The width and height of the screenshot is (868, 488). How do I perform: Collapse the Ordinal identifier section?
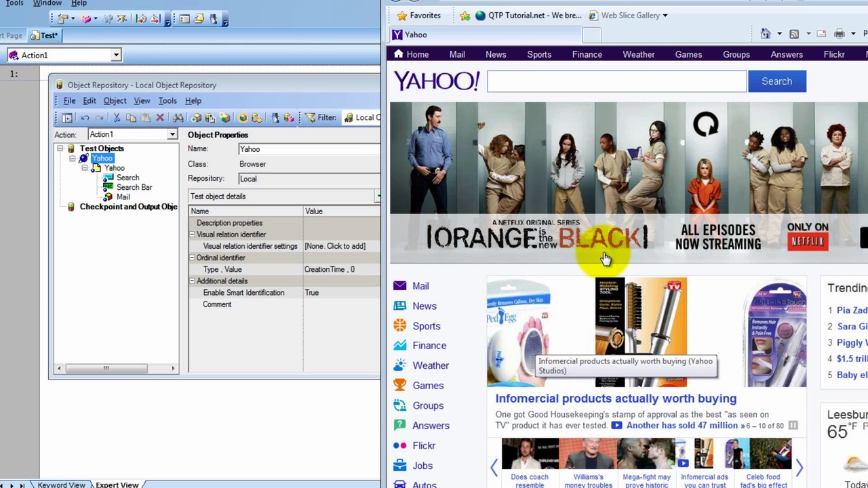click(x=192, y=258)
